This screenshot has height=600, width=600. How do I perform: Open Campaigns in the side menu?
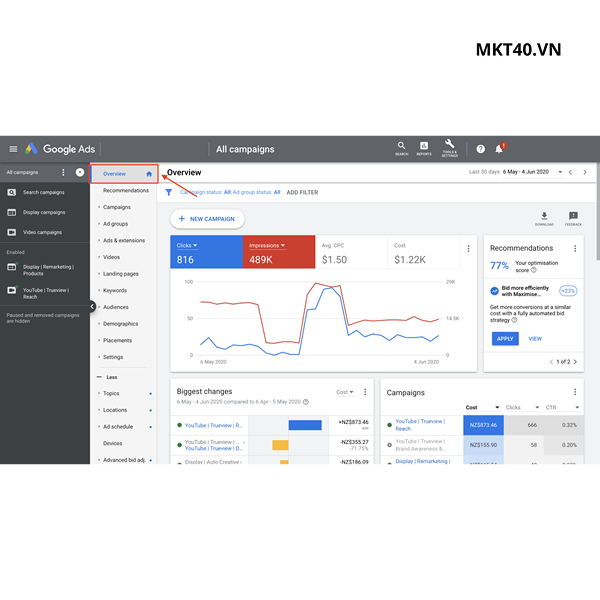117,207
